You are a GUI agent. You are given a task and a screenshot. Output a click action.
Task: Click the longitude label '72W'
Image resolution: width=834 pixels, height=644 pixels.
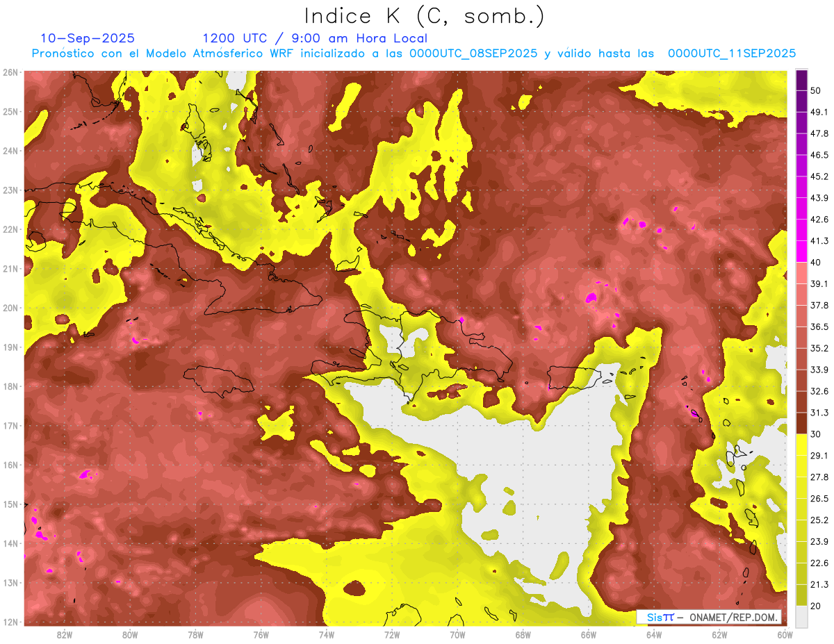(x=392, y=635)
